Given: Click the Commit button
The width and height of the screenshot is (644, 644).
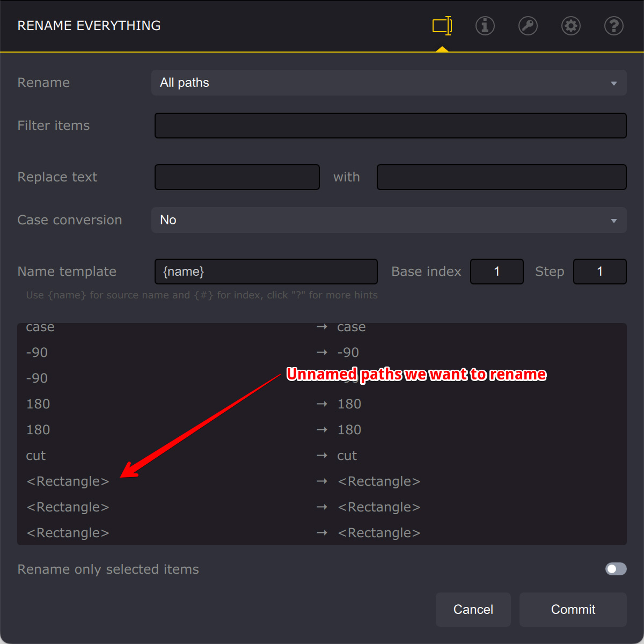Looking at the screenshot, I should click(573, 610).
